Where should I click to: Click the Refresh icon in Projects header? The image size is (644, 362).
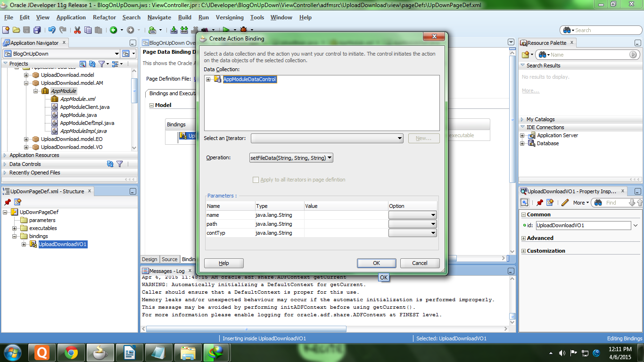(x=92, y=64)
